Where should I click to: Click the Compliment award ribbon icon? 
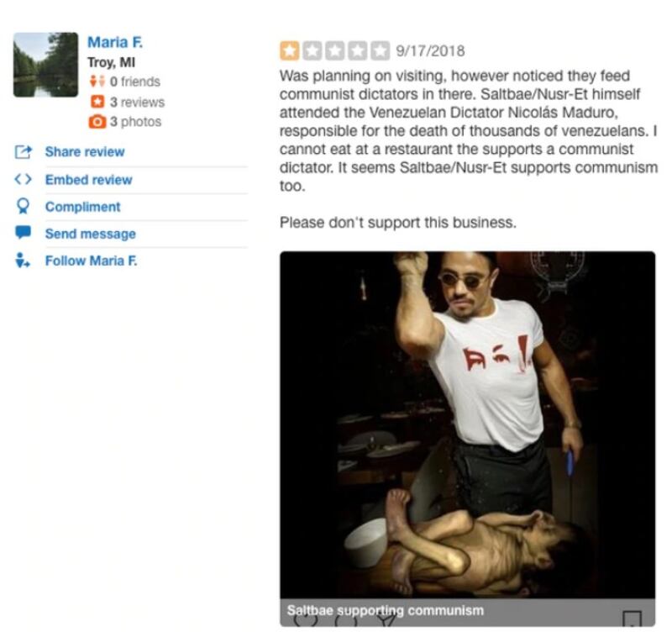[23, 206]
